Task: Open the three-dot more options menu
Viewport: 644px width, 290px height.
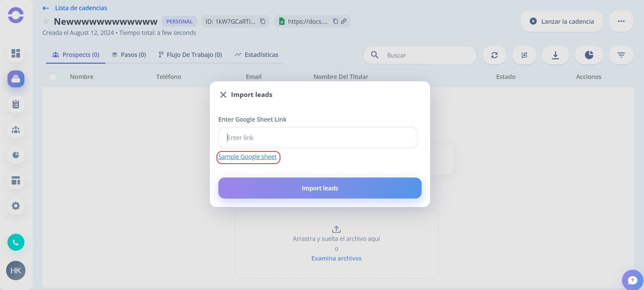Action: pyautogui.click(x=621, y=21)
